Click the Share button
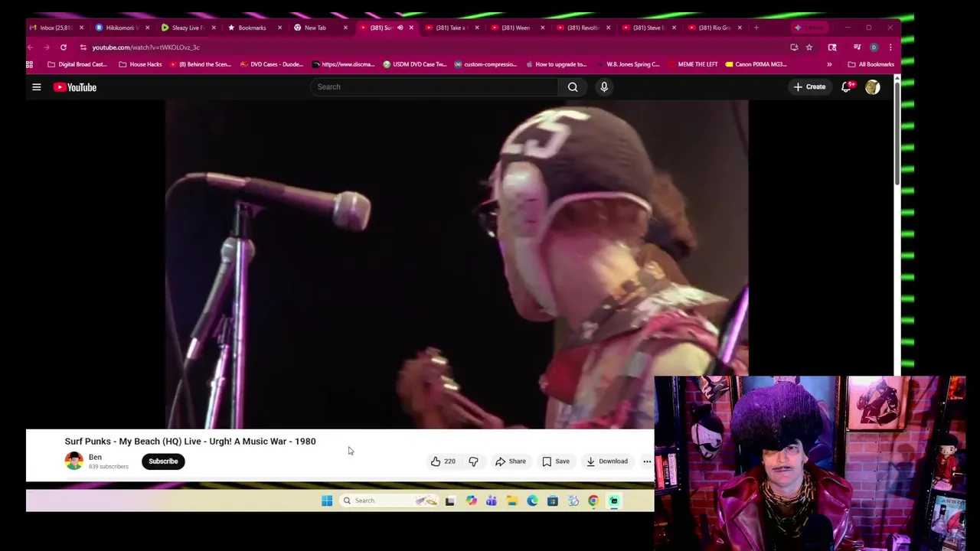This screenshot has width=980, height=551. click(x=511, y=461)
